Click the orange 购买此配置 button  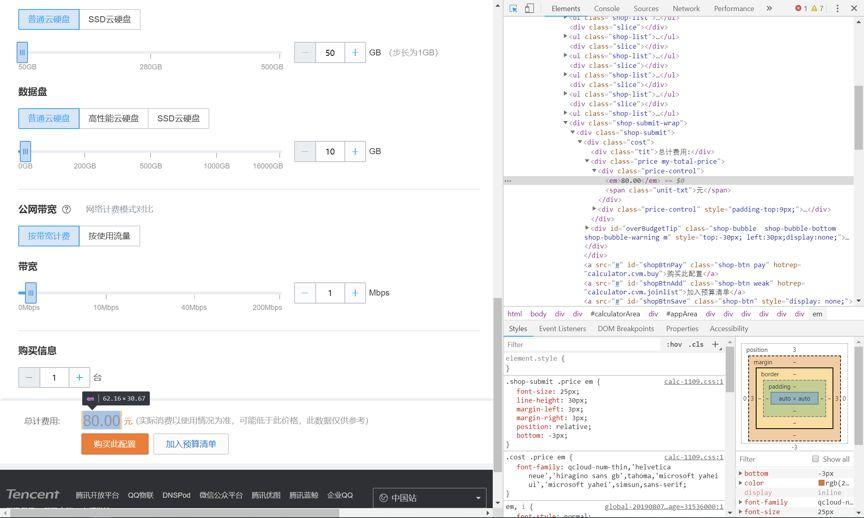[x=115, y=444]
